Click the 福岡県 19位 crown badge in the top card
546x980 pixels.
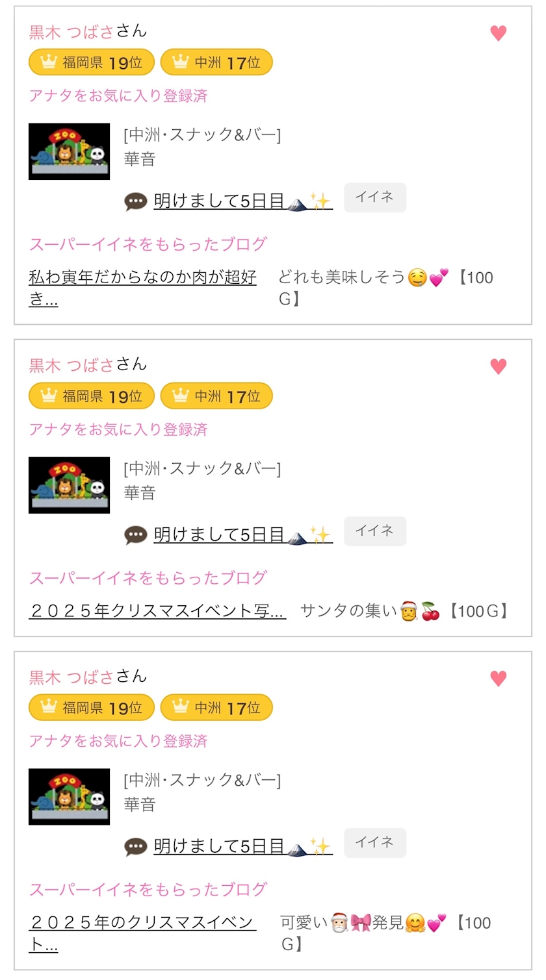[91, 62]
